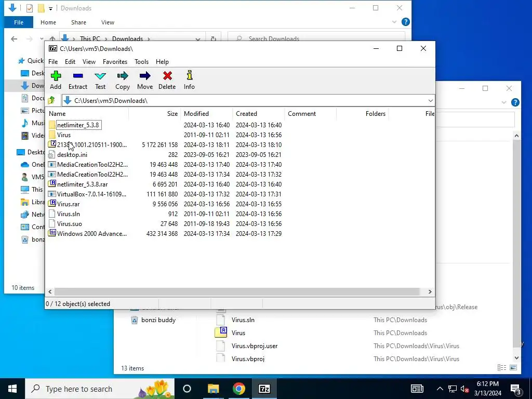This screenshot has width=532, height=399.
Task: Sort by the Modified column header
Action: pyautogui.click(x=207, y=114)
